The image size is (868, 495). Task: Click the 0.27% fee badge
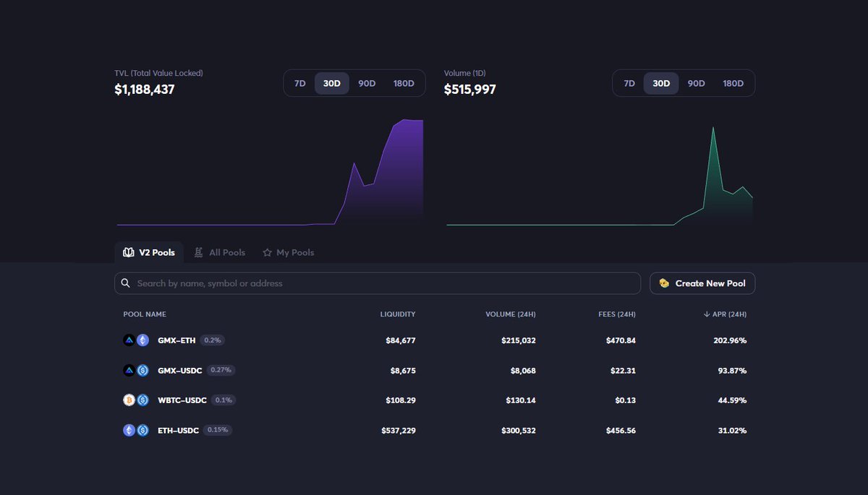[221, 370]
